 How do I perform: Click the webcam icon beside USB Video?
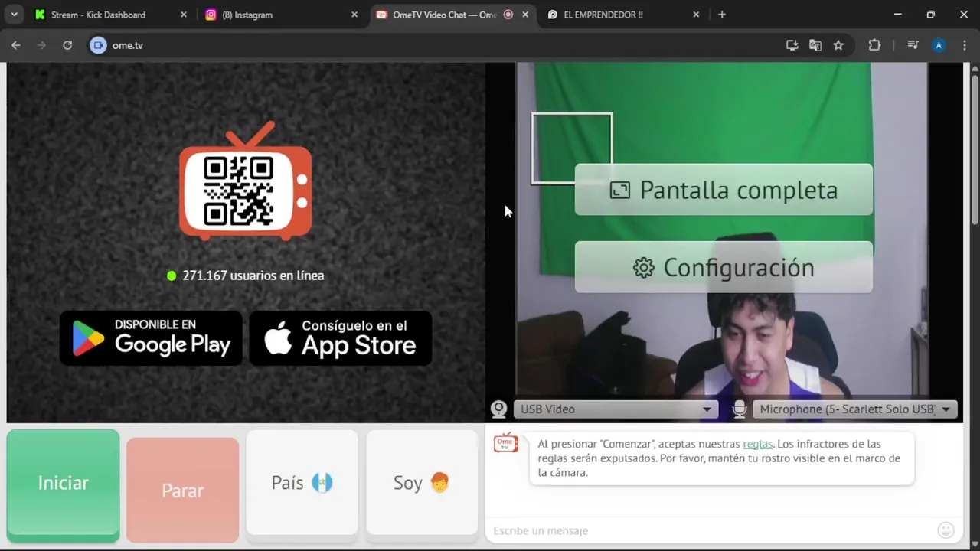click(x=498, y=409)
